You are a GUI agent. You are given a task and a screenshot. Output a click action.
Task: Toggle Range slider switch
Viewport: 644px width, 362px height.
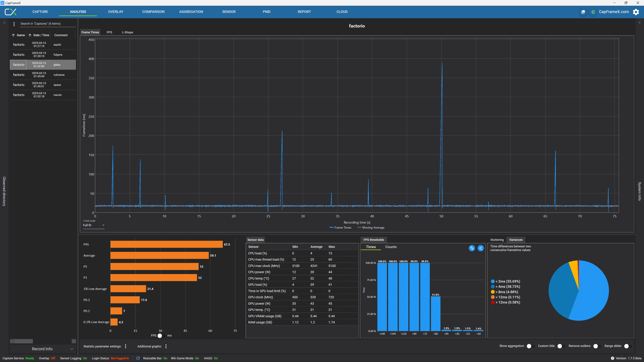click(628, 346)
